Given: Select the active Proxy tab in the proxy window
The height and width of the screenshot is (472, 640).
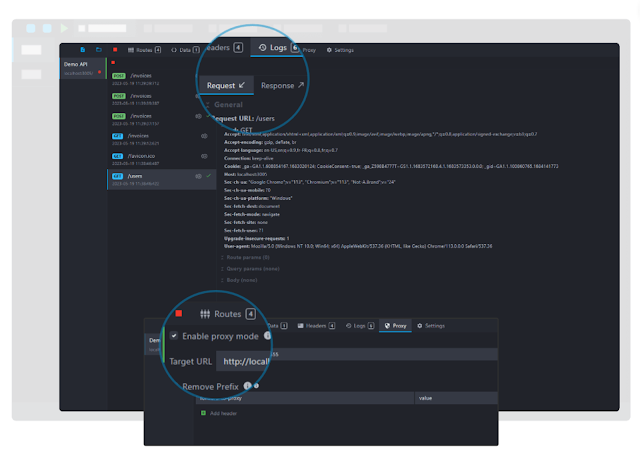Looking at the screenshot, I should pos(395,326).
